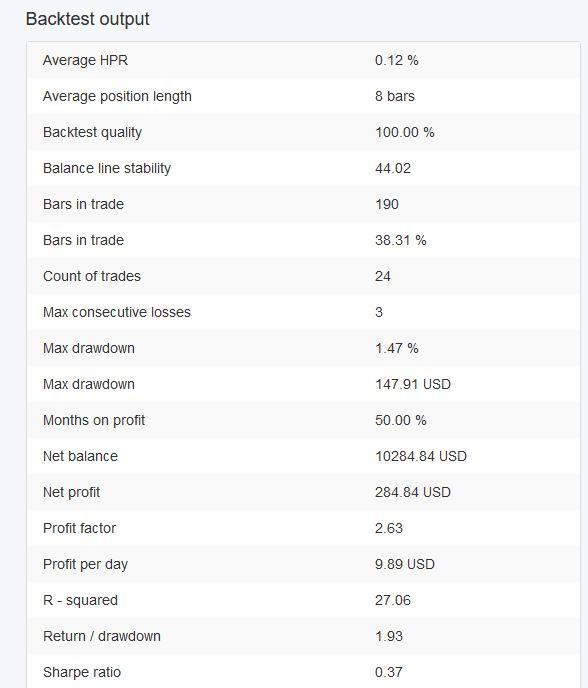
Task: Select the Max drawdown 1.47 % value
Action: tap(397, 348)
